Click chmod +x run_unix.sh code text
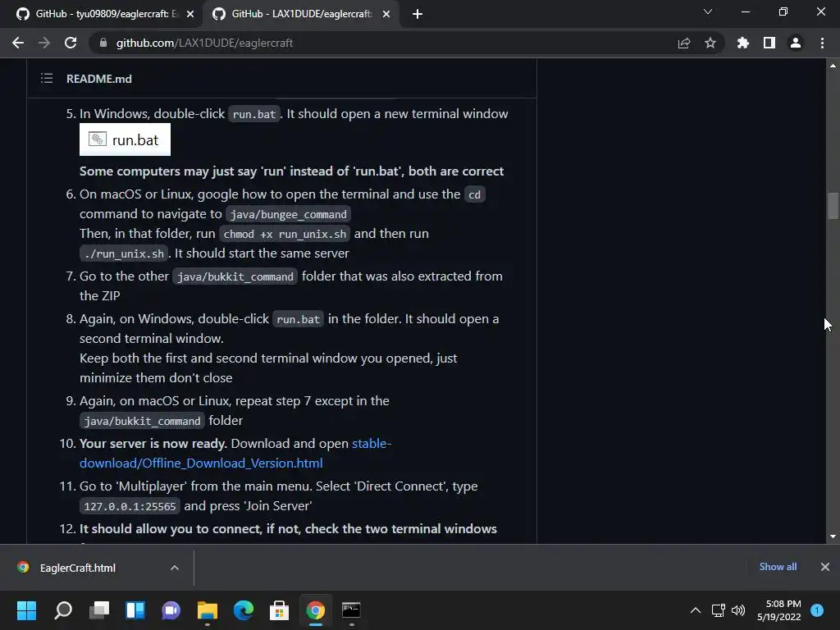Screen dimensions: 840x630 click(285, 234)
